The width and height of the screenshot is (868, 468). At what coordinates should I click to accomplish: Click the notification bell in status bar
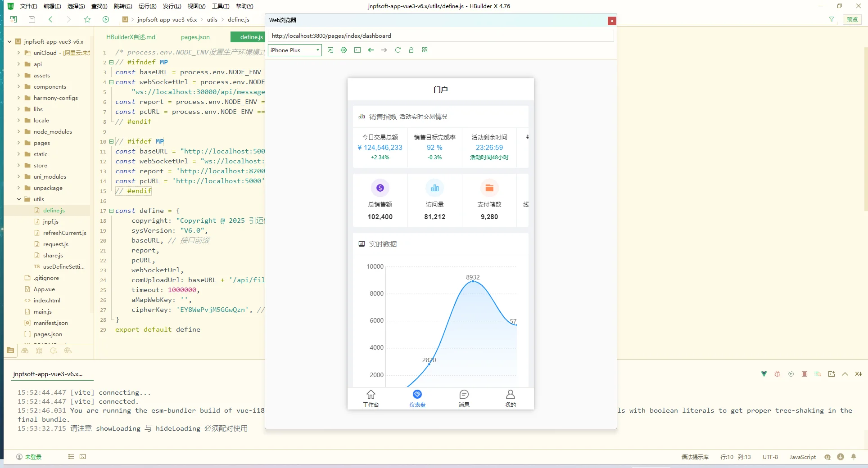pos(854,457)
